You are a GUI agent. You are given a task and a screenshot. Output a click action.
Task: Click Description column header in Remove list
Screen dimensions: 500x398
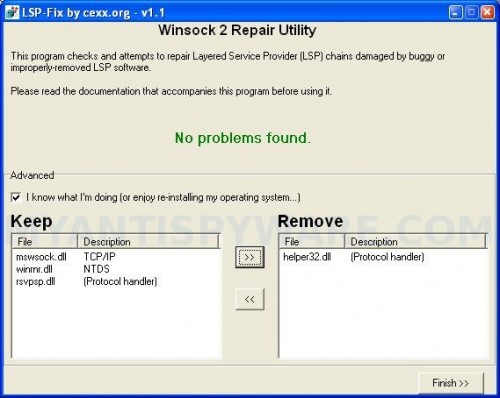click(x=415, y=242)
